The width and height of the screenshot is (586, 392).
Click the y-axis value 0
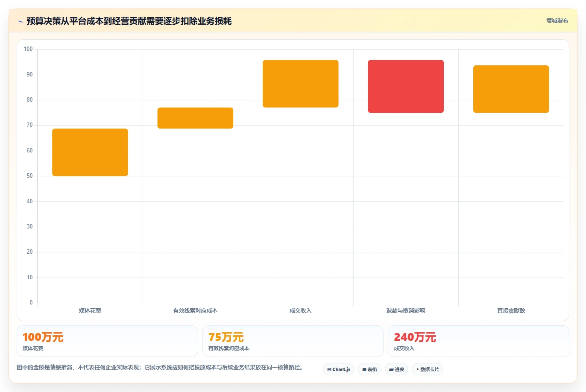point(31,303)
